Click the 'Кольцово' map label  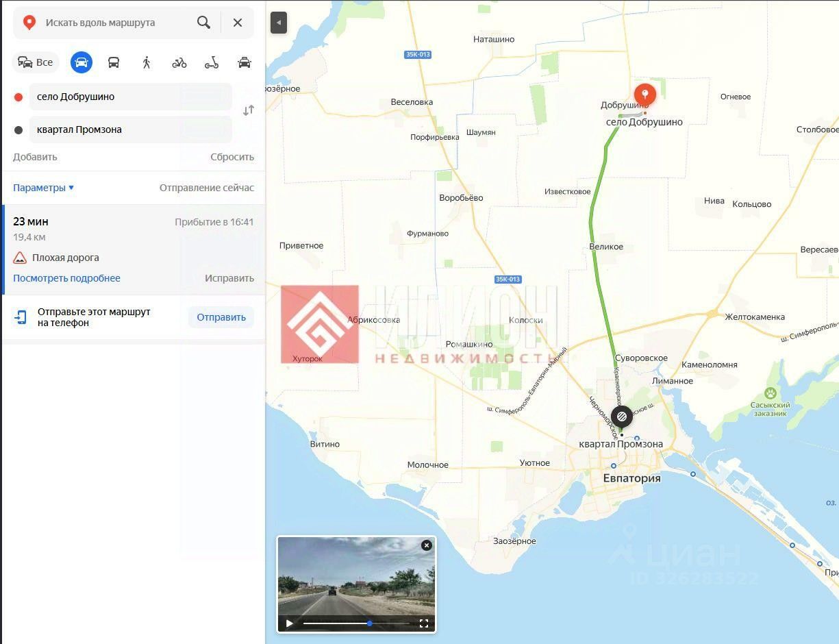click(x=751, y=204)
